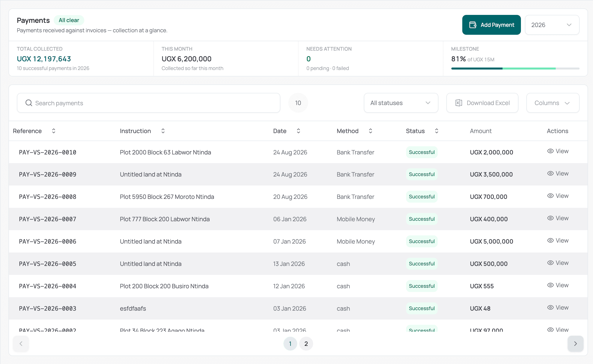Screen dimensions: 593x364
Task: View payment PAY-VS-2026-0003
Action: pyautogui.click(x=558, y=308)
